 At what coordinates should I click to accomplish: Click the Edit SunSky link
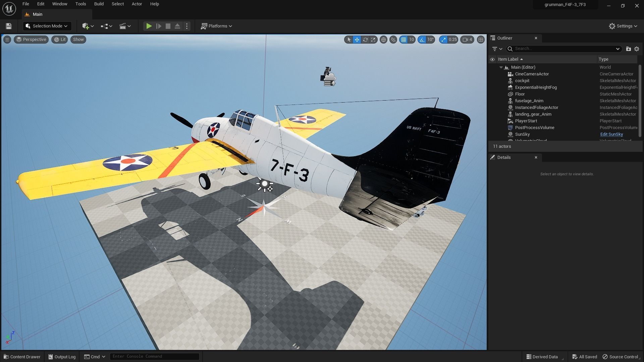(x=611, y=134)
